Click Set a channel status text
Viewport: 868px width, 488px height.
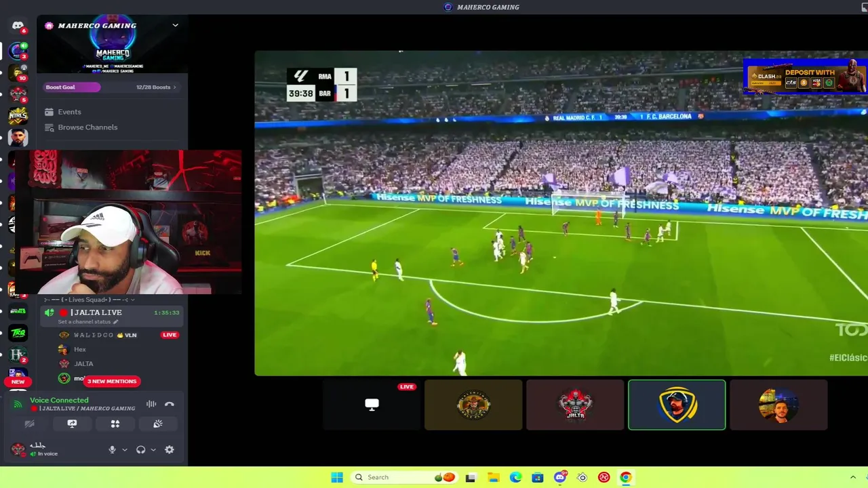pyautogui.click(x=84, y=322)
